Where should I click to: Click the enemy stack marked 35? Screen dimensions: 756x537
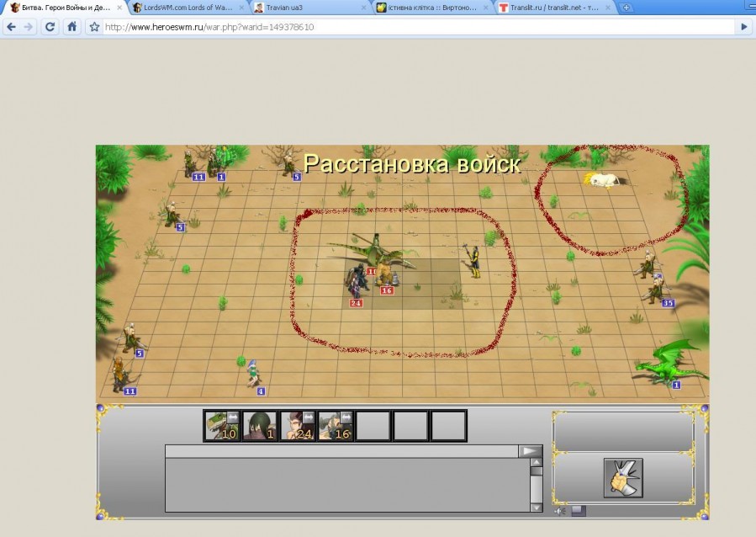[658, 291]
